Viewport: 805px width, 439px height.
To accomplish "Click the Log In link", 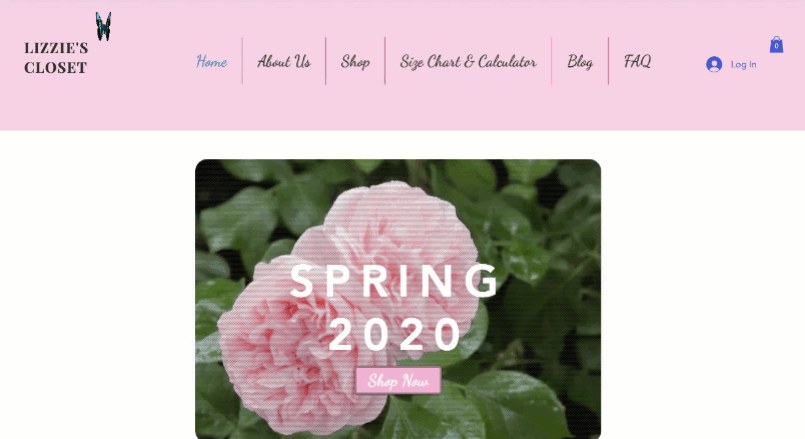I will point(743,64).
